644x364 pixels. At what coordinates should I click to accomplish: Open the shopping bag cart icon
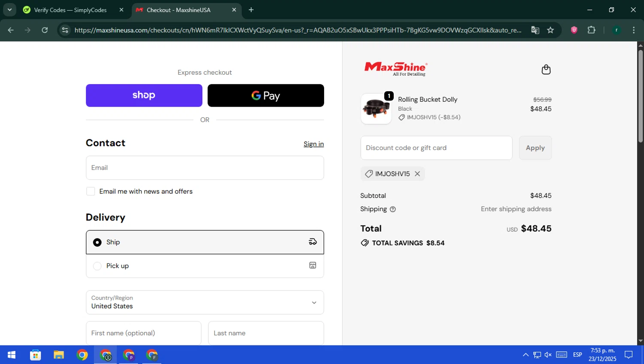click(546, 70)
